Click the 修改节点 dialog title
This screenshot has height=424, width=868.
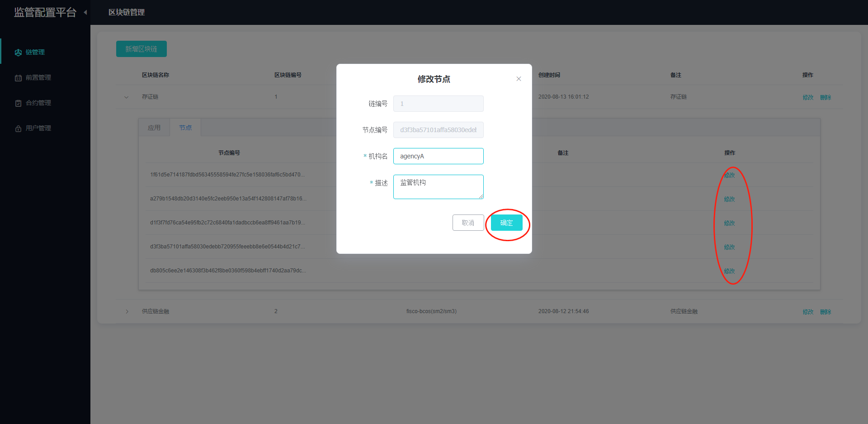434,79
